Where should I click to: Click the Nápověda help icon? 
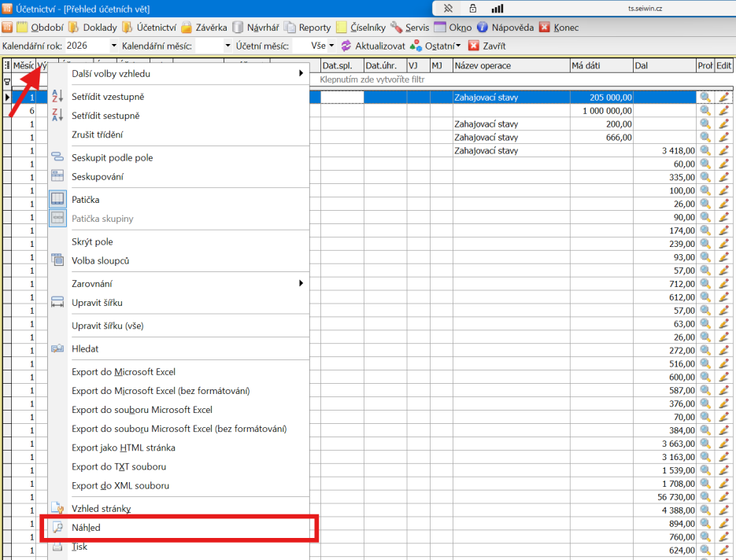[482, 28]
